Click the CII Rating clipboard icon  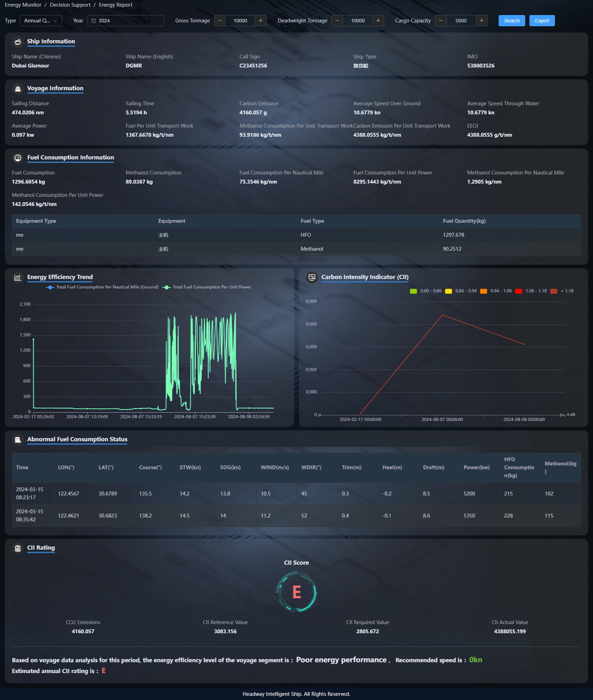click(x=18, y=548)
